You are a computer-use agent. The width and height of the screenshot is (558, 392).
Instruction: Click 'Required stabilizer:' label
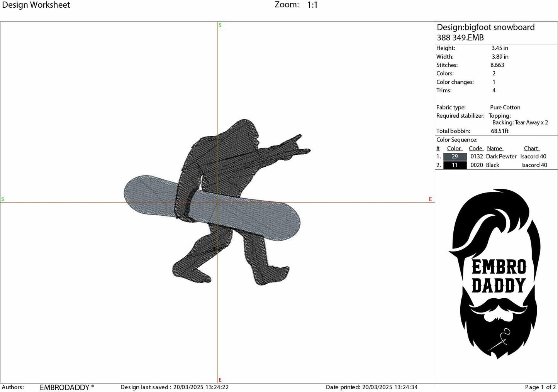click(460, 116)
